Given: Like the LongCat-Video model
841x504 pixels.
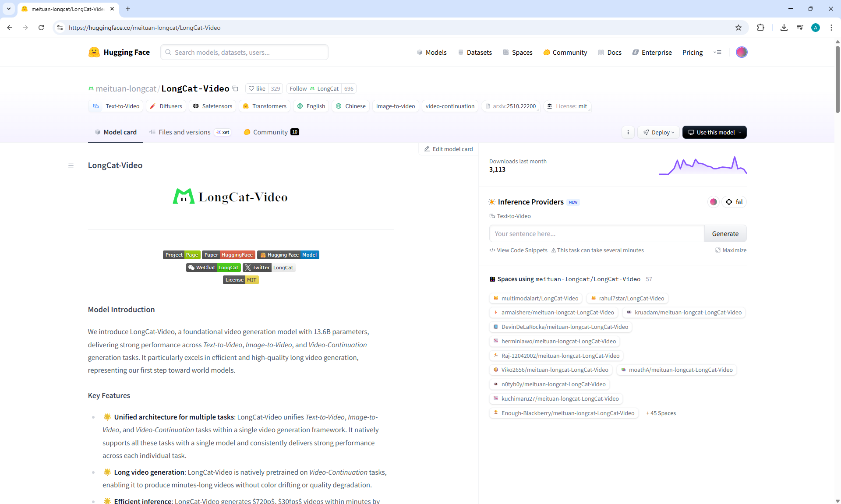Looking at the screenshot, I should pos(257,88).
